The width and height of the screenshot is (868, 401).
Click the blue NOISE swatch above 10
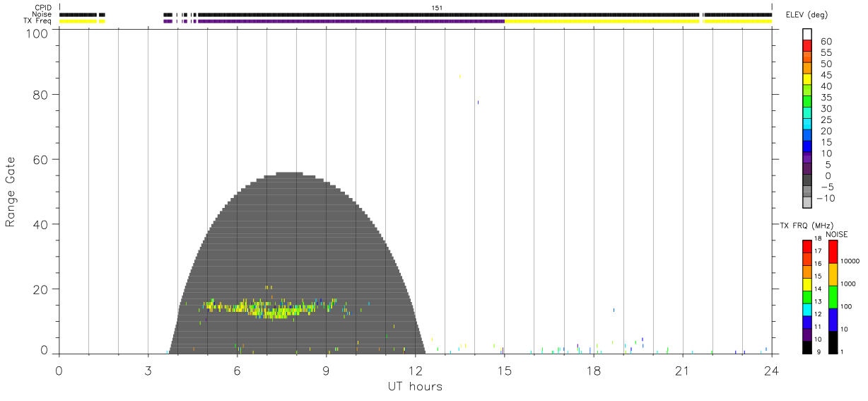coord(833,320)
